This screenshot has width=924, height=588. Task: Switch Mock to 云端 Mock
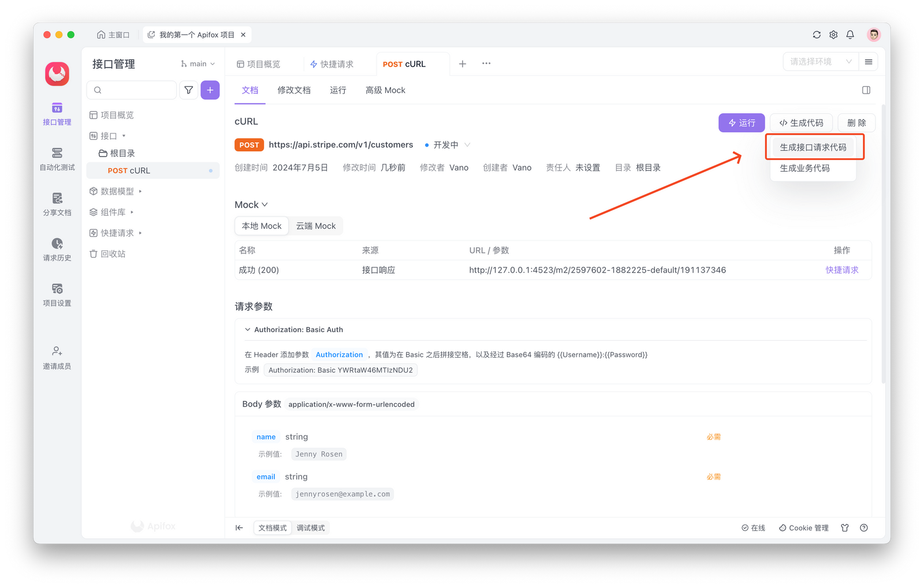tap(315, 225)
